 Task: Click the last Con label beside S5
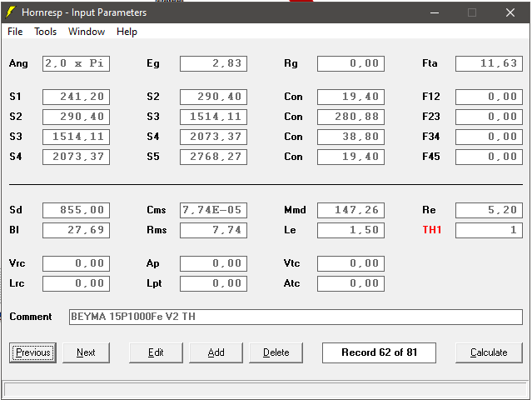pos(293,157)
